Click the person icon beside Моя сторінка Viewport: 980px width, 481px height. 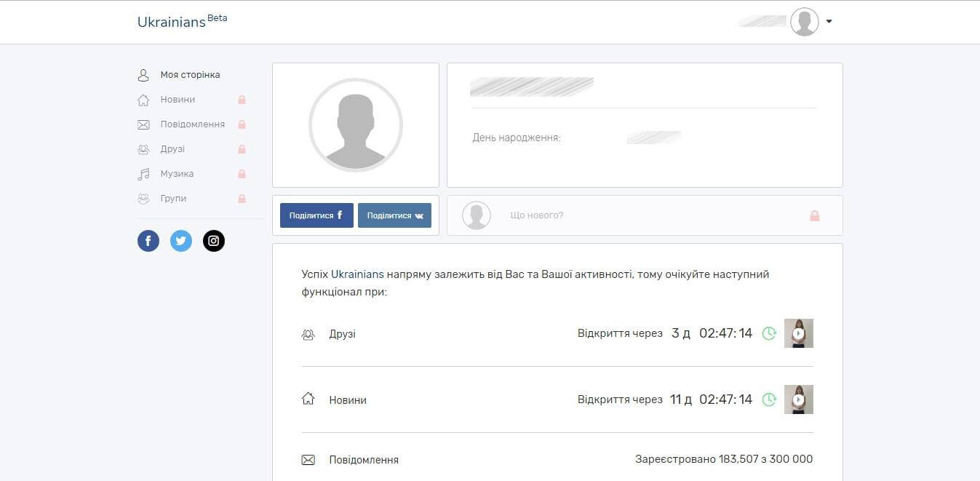[143, 75]
